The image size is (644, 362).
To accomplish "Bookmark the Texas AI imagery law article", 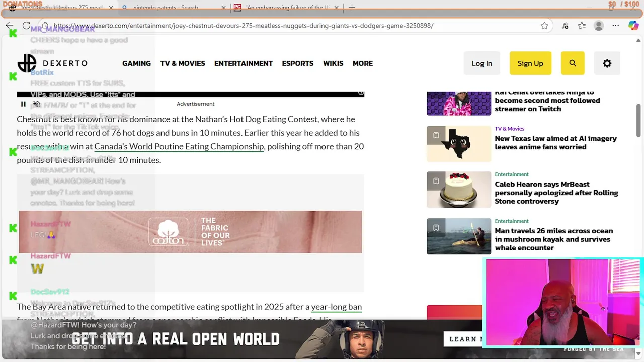I will pos(436,135).
